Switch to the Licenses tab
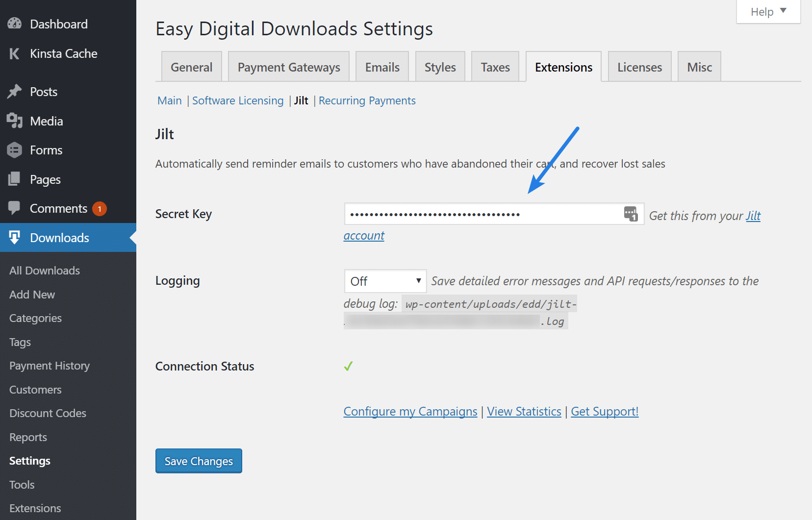 tap(639, 67)
